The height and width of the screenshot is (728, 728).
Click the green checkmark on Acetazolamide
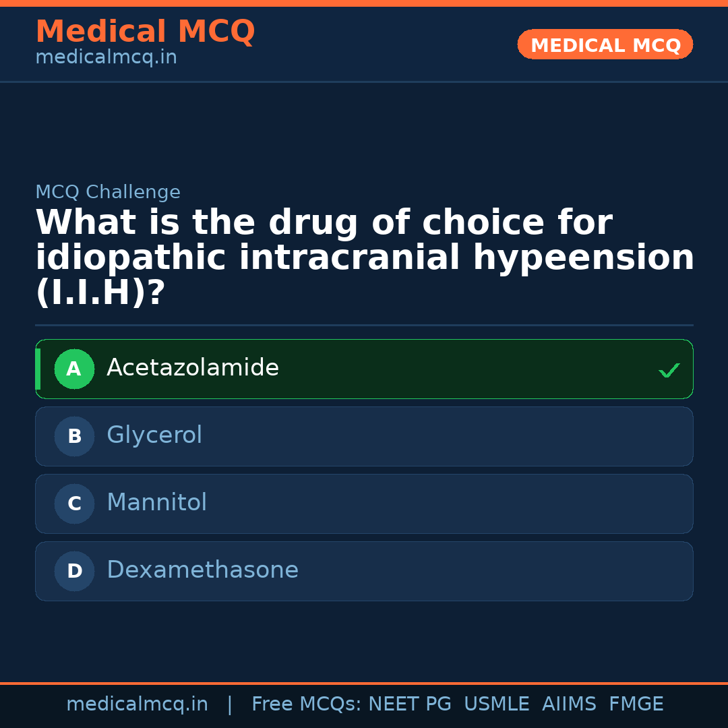669,370
